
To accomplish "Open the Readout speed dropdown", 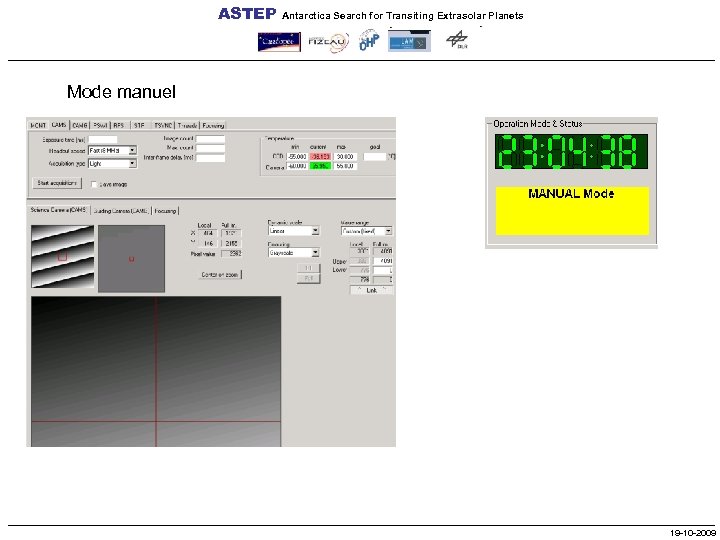I will tap(132, 151).
